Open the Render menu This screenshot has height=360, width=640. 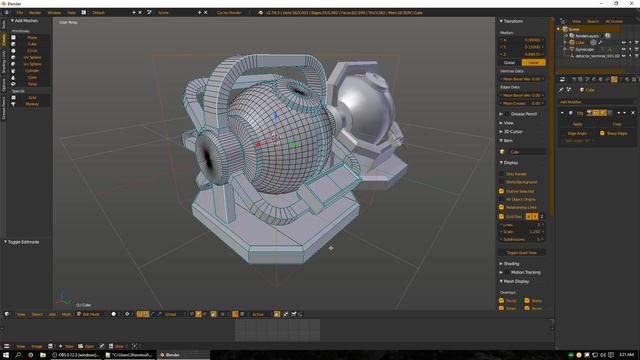point(35,13)
